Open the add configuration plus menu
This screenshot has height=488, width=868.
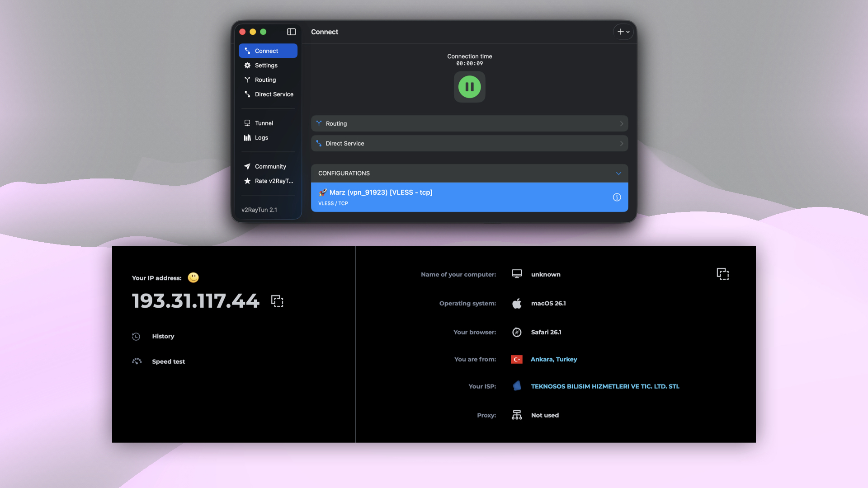pyautogui.click(x=623, y=32)
